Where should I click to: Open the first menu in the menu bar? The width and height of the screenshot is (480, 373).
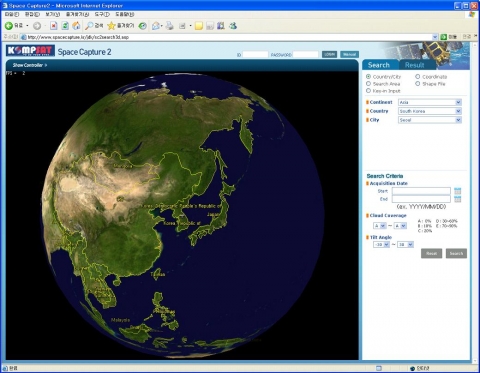coord(12,14)
